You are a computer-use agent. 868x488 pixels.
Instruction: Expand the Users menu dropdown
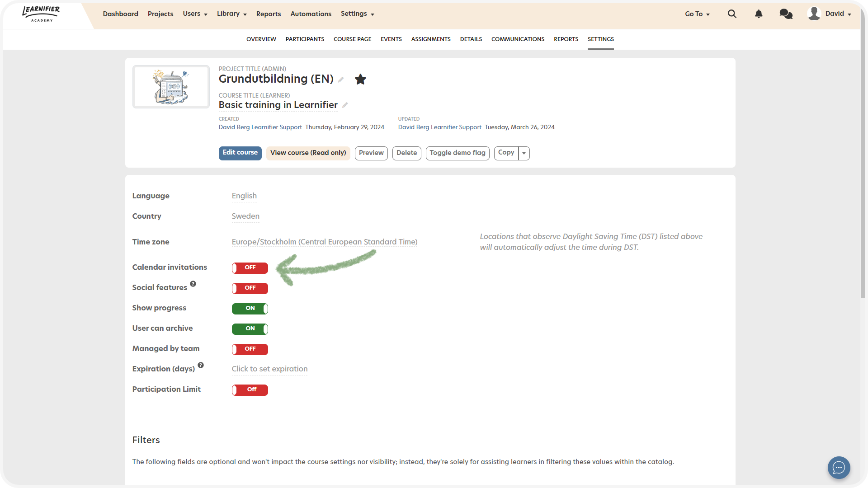coord(195,14)
